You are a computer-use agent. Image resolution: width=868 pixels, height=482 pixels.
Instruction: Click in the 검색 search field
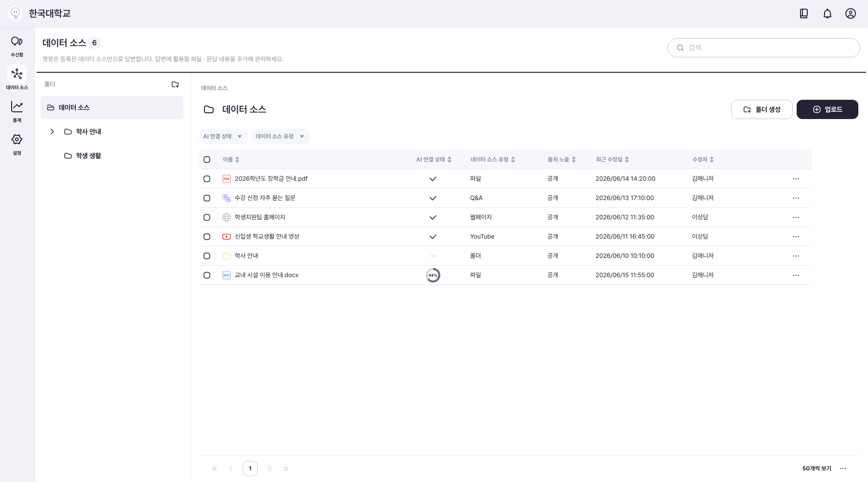764,48
